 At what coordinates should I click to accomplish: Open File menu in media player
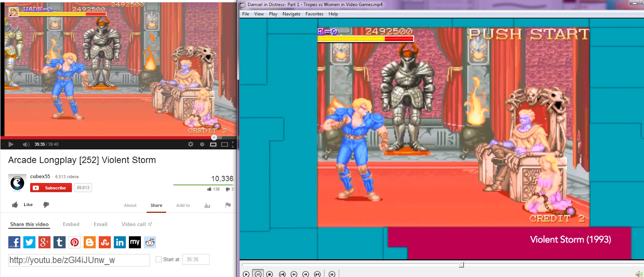tap(246, 14)
